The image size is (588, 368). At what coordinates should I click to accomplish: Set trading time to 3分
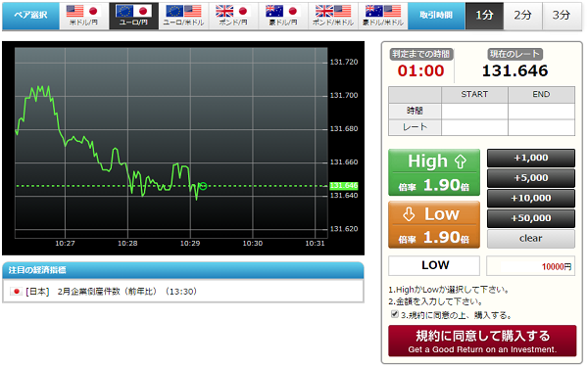click(562, 16)
